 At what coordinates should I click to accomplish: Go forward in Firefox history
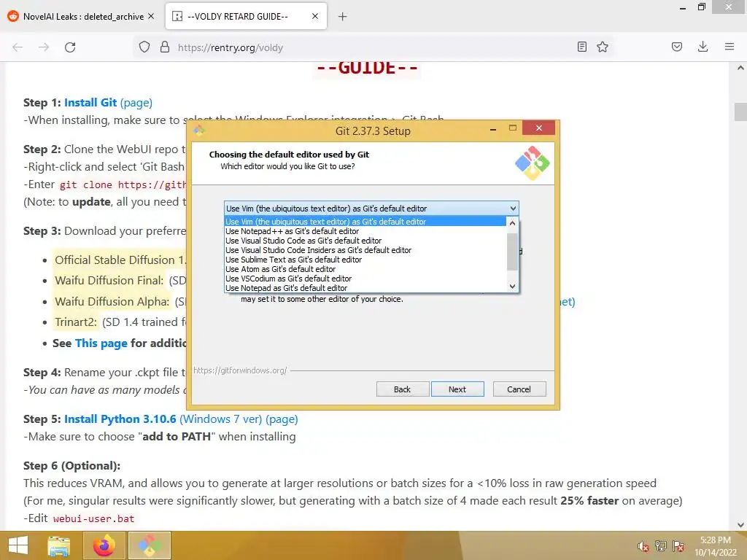pos(44,47)
